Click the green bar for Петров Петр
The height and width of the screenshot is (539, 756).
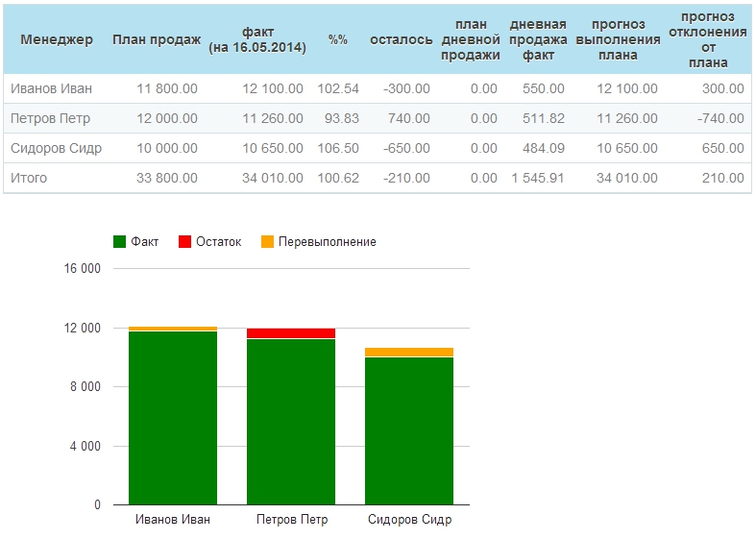pyautogui.click(x=291, y=423)
